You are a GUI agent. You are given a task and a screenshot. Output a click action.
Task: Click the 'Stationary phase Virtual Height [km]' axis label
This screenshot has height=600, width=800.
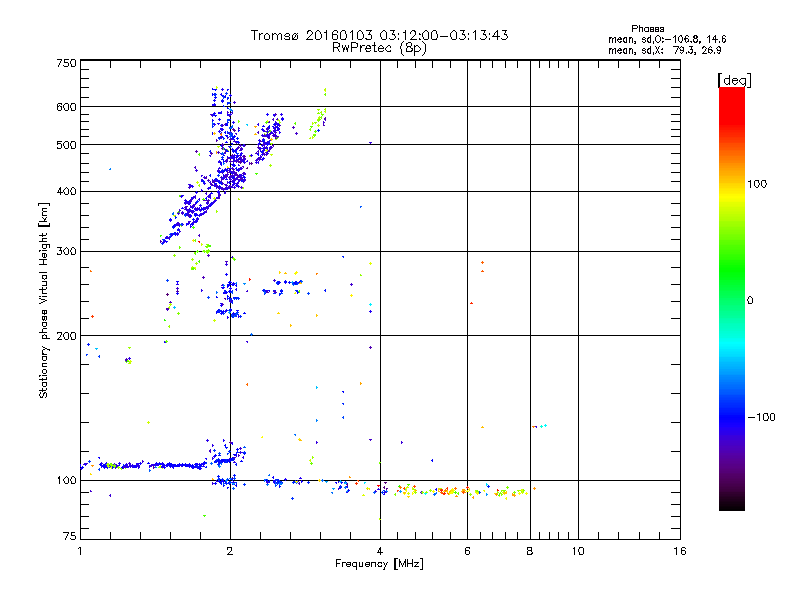coord(43,301)
